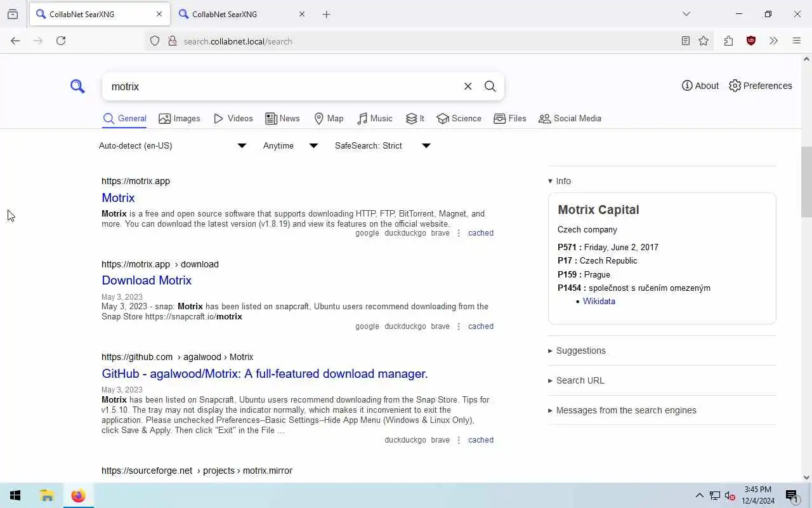812x508 pixels.
Task: Go back with browser back arrow
Action: pyautogui.click(x=15, y=41)
